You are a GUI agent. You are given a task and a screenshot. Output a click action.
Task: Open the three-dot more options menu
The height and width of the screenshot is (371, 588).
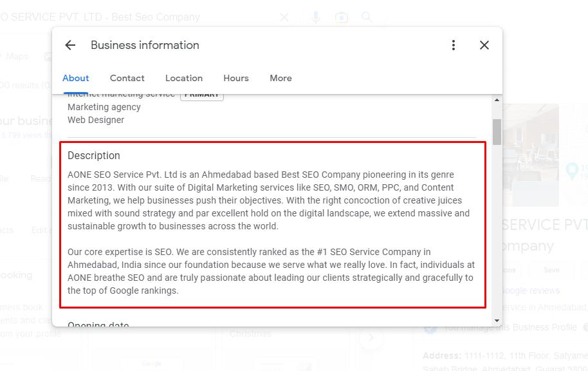pyautogui.click(x=454, y=45)
